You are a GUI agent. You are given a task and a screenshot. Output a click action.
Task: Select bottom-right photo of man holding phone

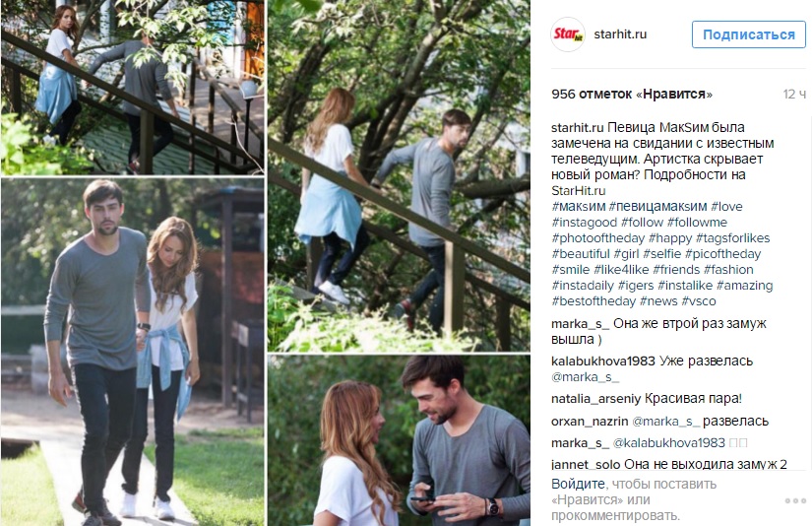coord(399,440)
